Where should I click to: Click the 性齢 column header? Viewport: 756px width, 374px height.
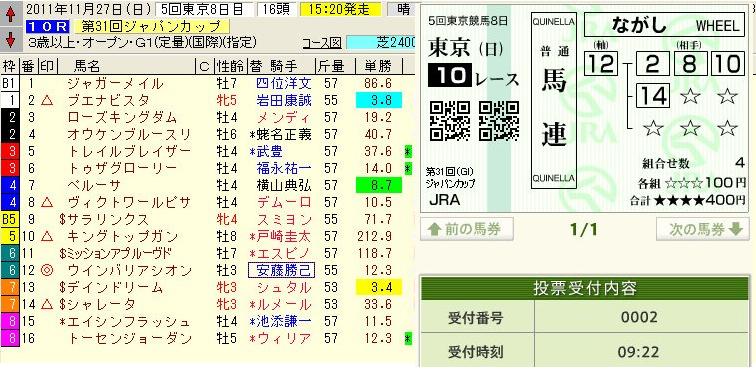(x=229, y=67)
